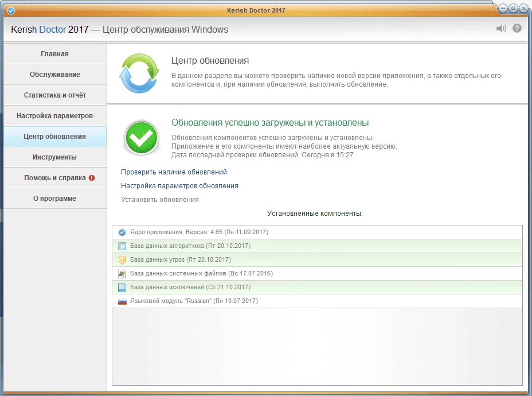Click the База данных угроз shield icon
Image resolution: width=532 pixels, height=396 pixels.
[x=122, y=260]
